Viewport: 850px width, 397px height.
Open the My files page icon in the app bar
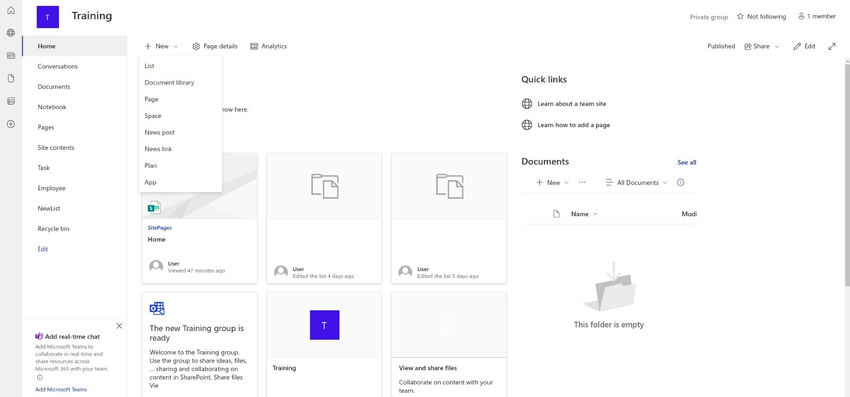click(x=11, y=79)
